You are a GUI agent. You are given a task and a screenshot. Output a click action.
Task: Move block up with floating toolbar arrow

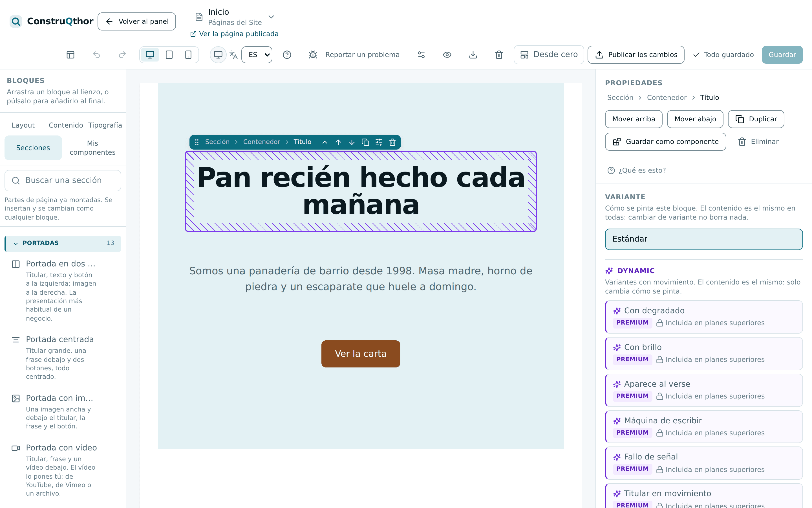[338, 142]
